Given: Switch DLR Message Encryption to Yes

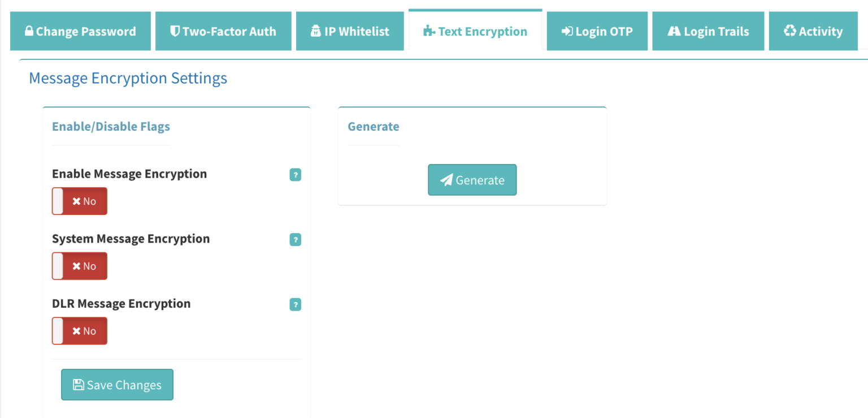Looking at the screenshot, I should 79,331.
